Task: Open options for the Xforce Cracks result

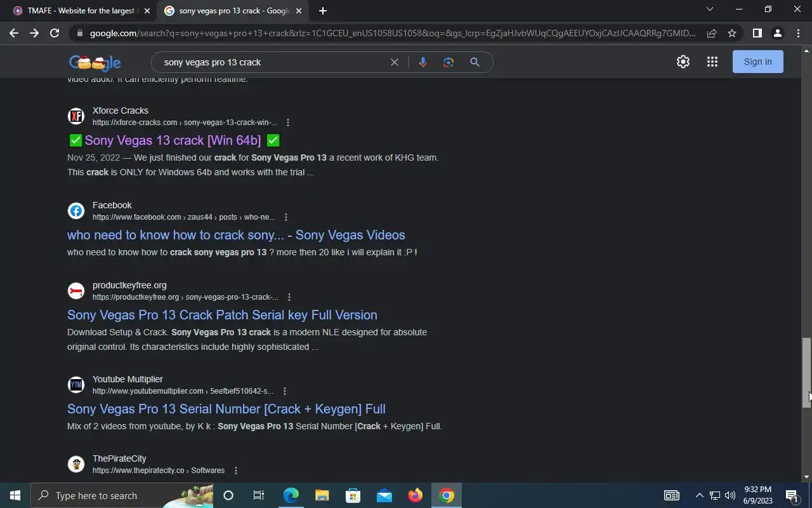Action: (288, 123)
